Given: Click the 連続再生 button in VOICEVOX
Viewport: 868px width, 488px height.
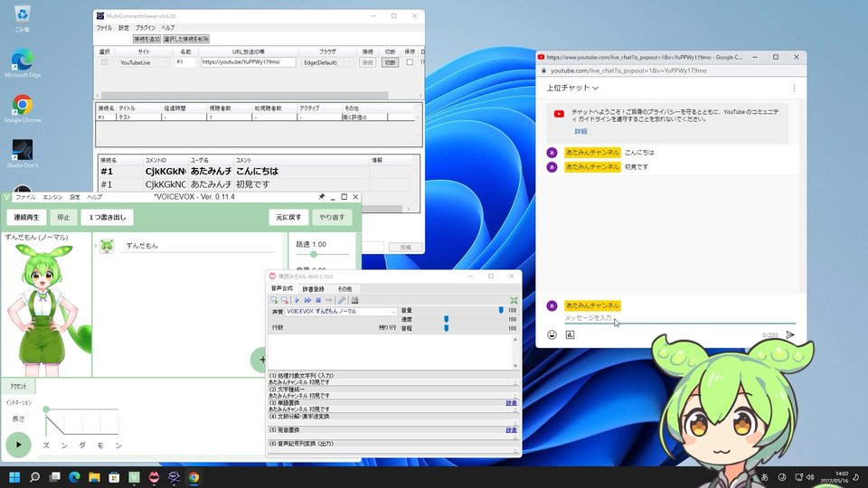Looking at the screenshot, I should [x=26, y=218].
